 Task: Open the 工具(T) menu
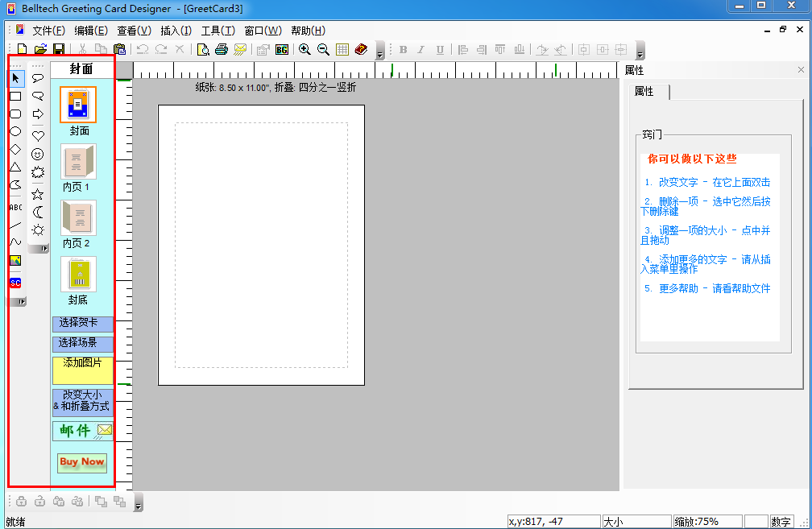point(217,31)
